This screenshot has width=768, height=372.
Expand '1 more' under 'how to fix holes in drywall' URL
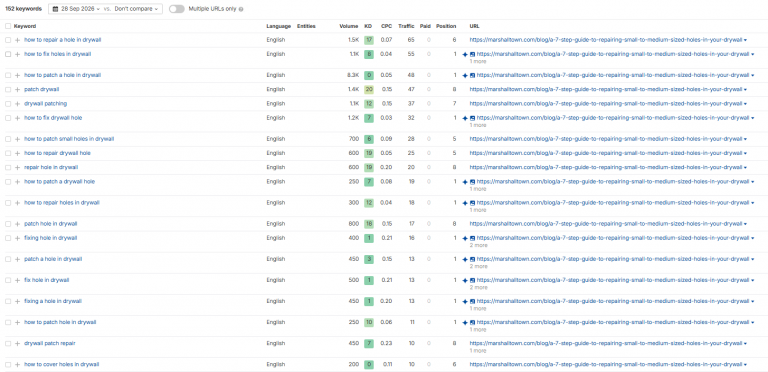point(478,62)
